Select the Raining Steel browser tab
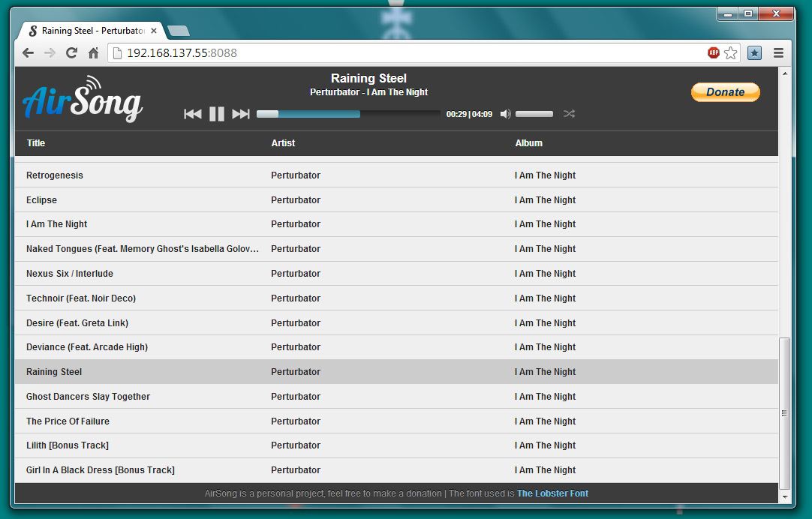The image size is (812, 519). [x=90, y=31]
